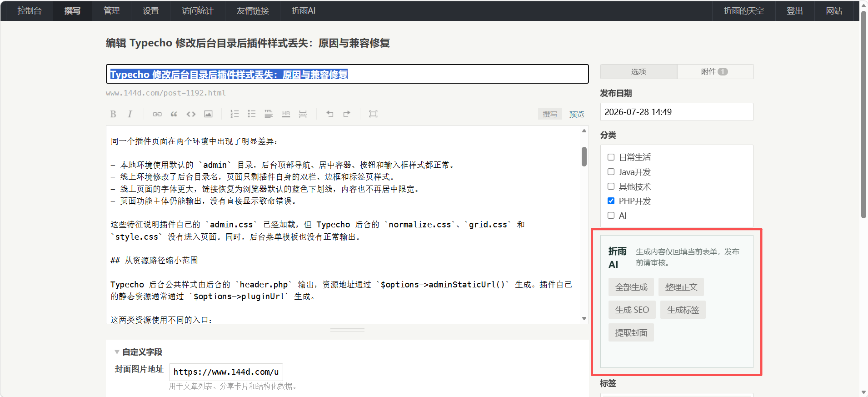Click into the article title field

(x=347, y=74)
